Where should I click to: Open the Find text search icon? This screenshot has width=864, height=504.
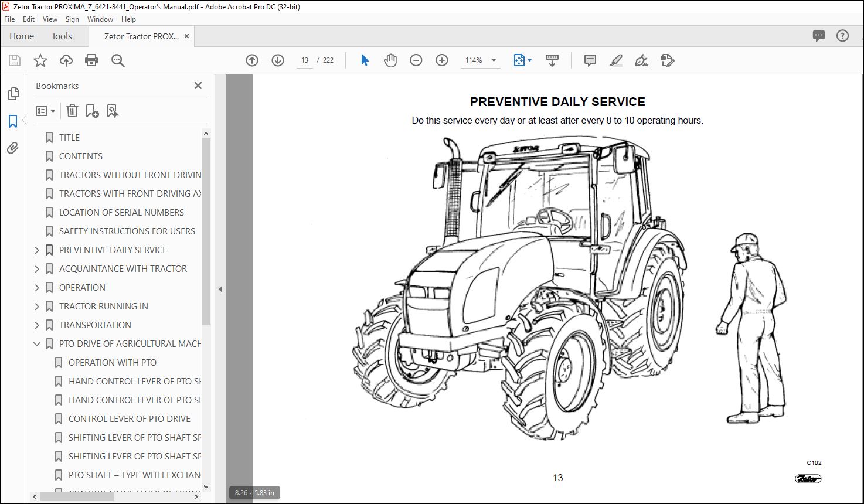click(118, 60)
